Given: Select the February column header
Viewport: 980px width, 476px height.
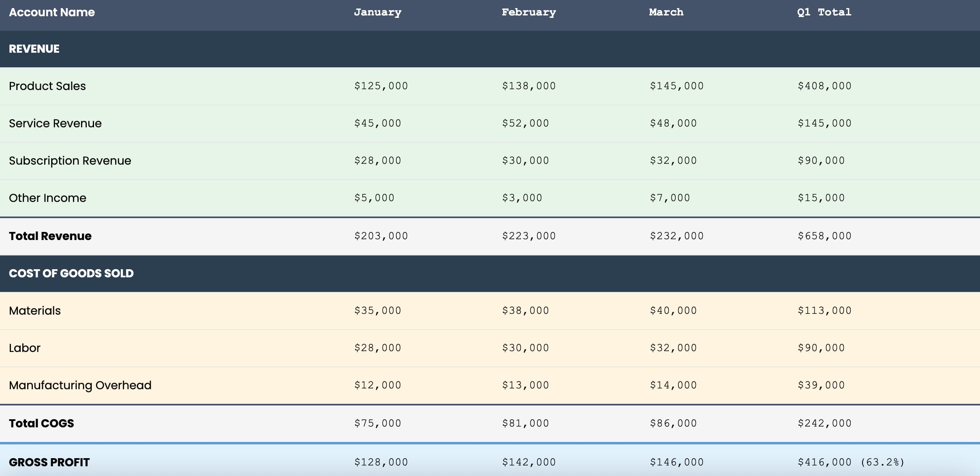Looking at the screenshot, I should point(529,12).
